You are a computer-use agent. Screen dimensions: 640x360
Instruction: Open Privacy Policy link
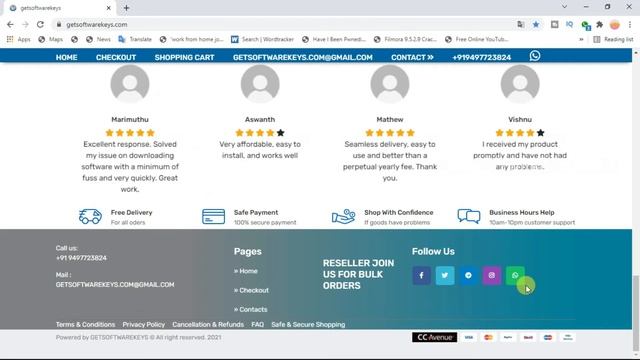click(x=144, y=324)
